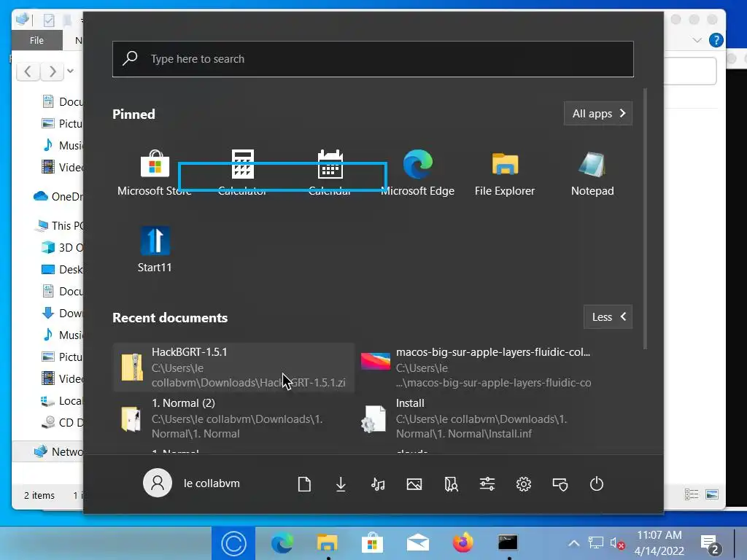Open Microsoft Store from pinned apps
This screenshot has height=560, width=747.
[x=155, y=172]
